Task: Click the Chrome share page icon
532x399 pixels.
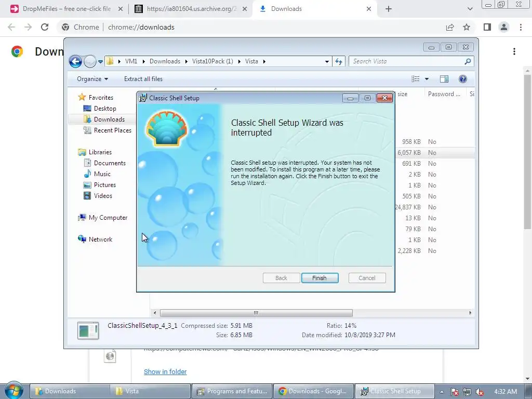Action: coord(450,27)
